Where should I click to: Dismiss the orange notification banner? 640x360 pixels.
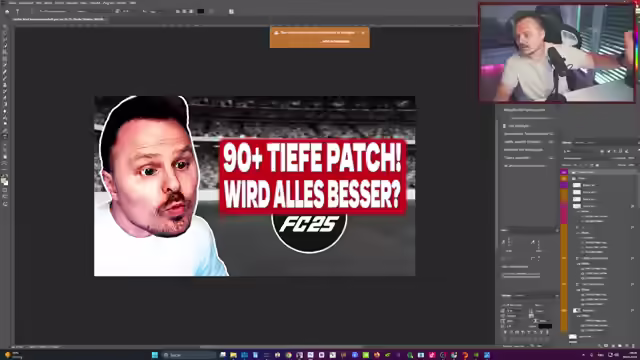[x=363, y=33]
